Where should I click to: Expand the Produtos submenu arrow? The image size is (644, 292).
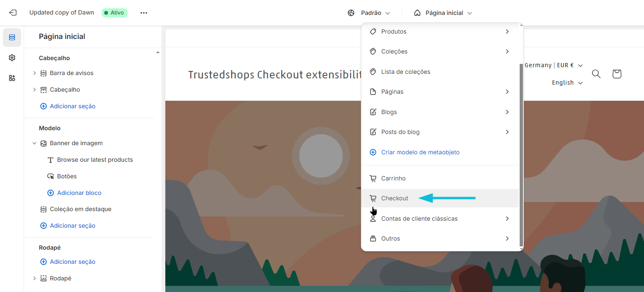coord(507,32)
